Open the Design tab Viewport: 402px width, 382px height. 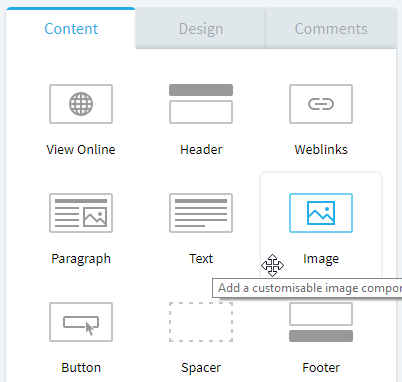point(201,29)
